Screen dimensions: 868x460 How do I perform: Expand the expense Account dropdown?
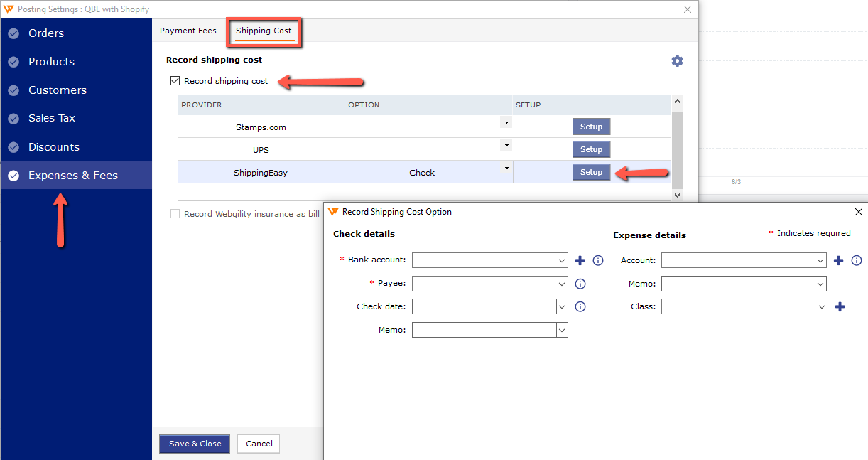click(821, 261)
